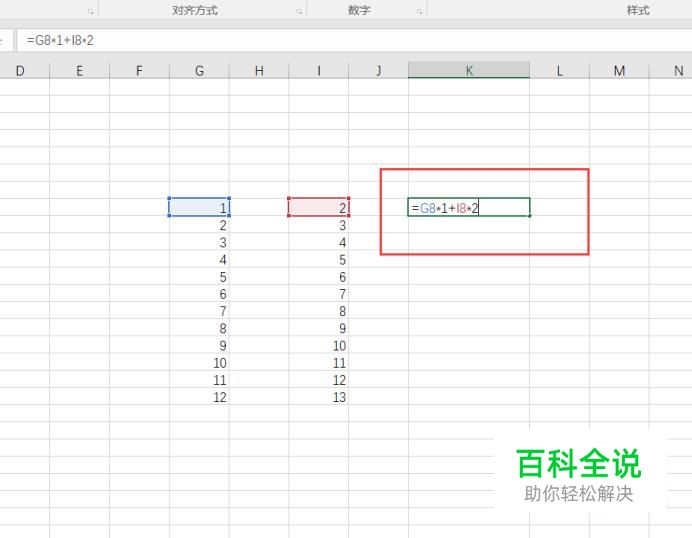Select column L header
The image size is (692, 538).
coord(560,71)
